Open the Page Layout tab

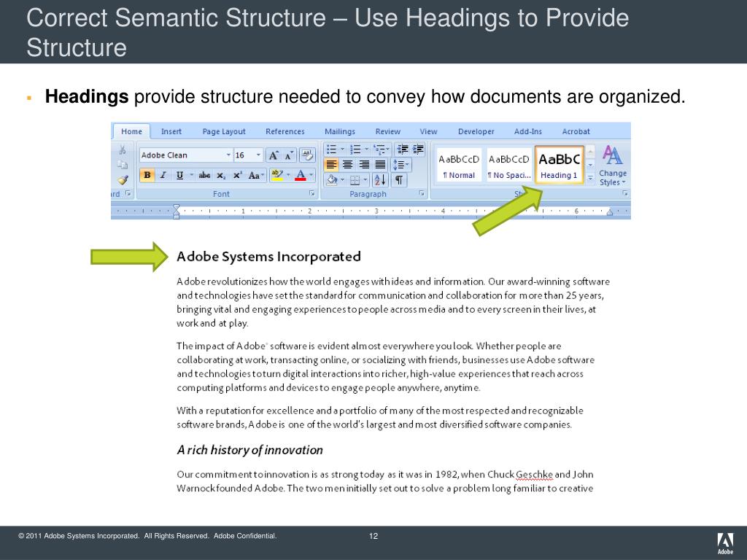click(x=224, y=131)
